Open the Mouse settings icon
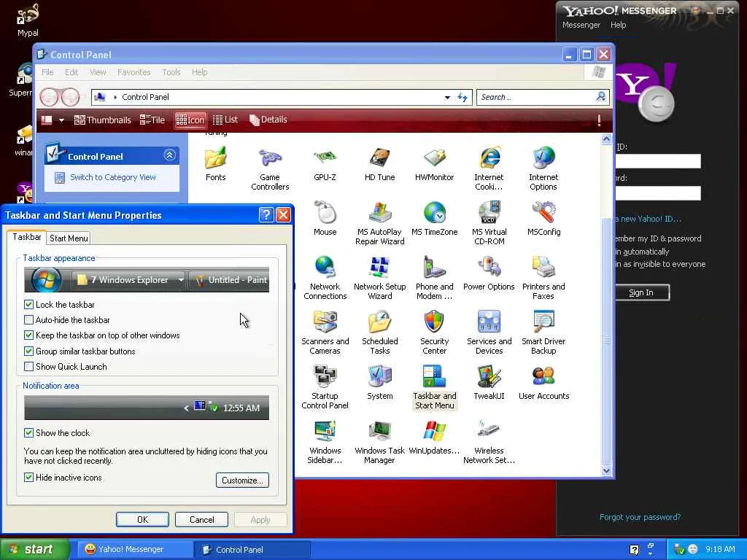This screenshot has height=560, width=747. (x=325, y=219)
